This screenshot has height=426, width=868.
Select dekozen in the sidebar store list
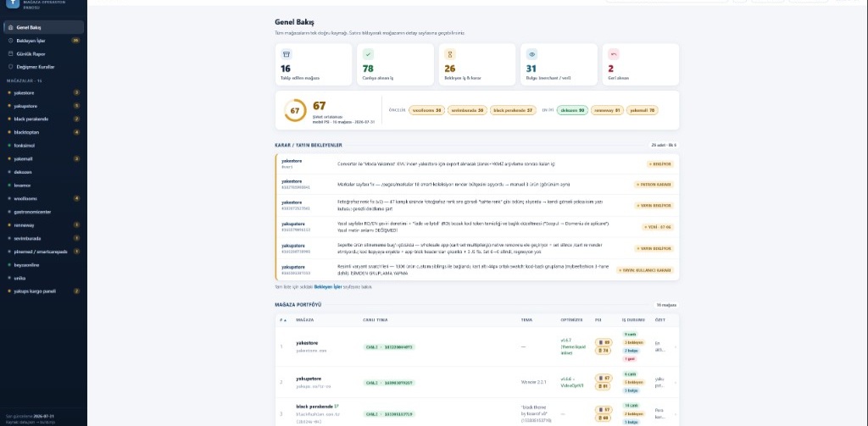click(44, 172)
